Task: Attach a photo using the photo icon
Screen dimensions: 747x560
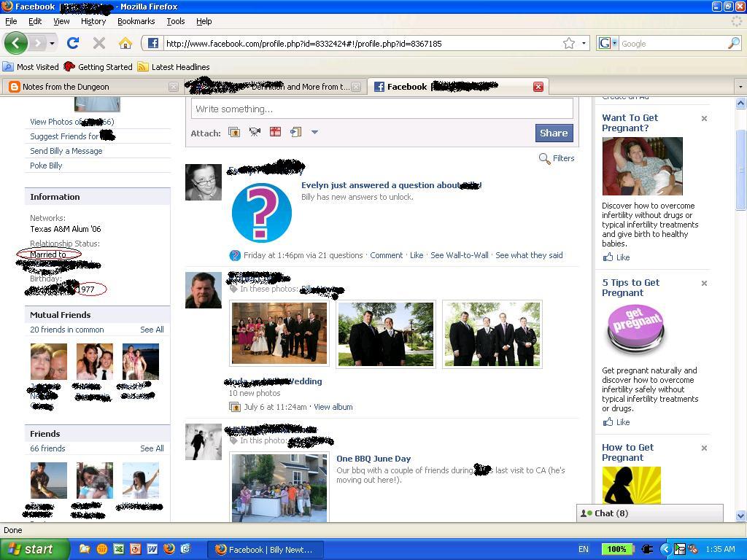Action: [x=234, y=132]
